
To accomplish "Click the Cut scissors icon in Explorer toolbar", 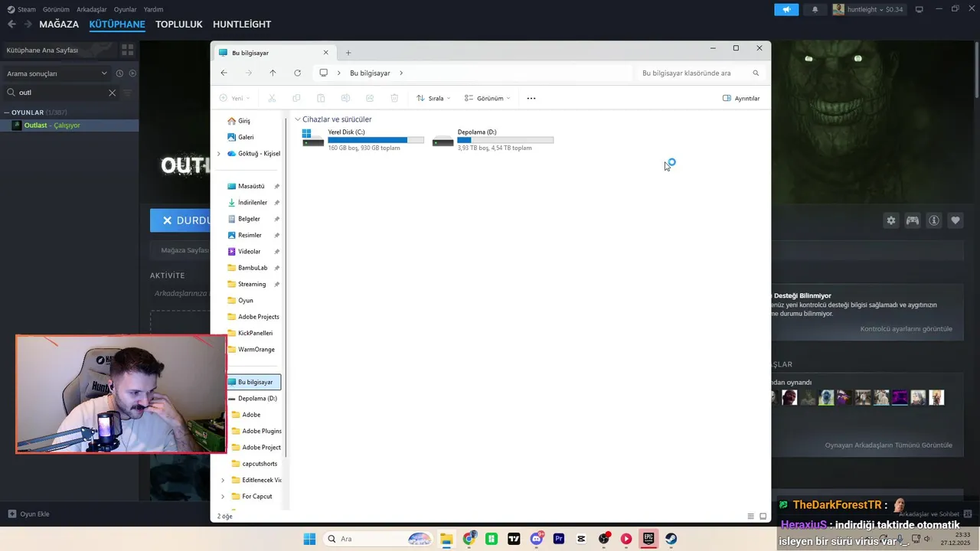I will [x=272, y=98].
